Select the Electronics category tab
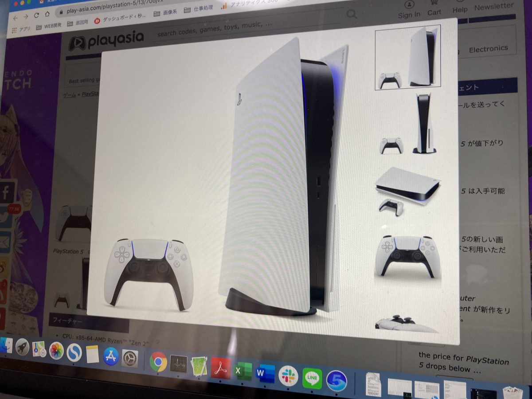Viewport: 532px width, 399px height. point(488,49)
